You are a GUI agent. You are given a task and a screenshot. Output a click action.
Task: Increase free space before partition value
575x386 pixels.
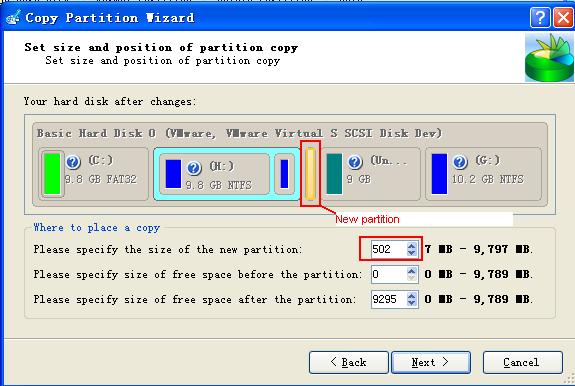coord(411,271)
